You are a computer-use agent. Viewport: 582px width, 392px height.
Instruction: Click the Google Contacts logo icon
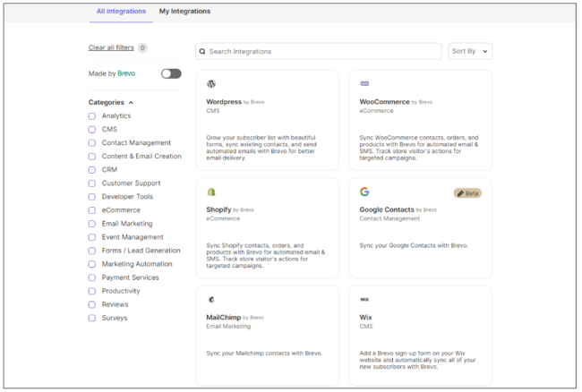364,192
